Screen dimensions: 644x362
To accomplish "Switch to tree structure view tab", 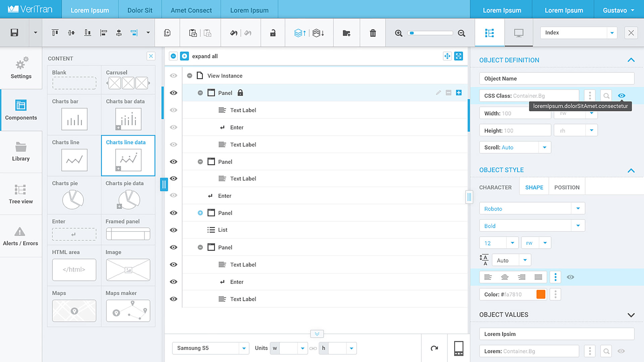I will click(x=489, y=33).
